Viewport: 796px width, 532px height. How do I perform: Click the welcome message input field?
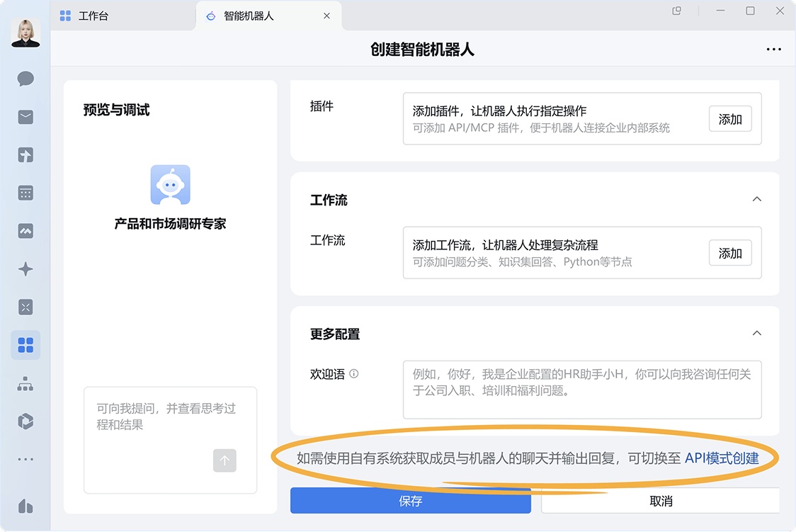tap(582, 389)
